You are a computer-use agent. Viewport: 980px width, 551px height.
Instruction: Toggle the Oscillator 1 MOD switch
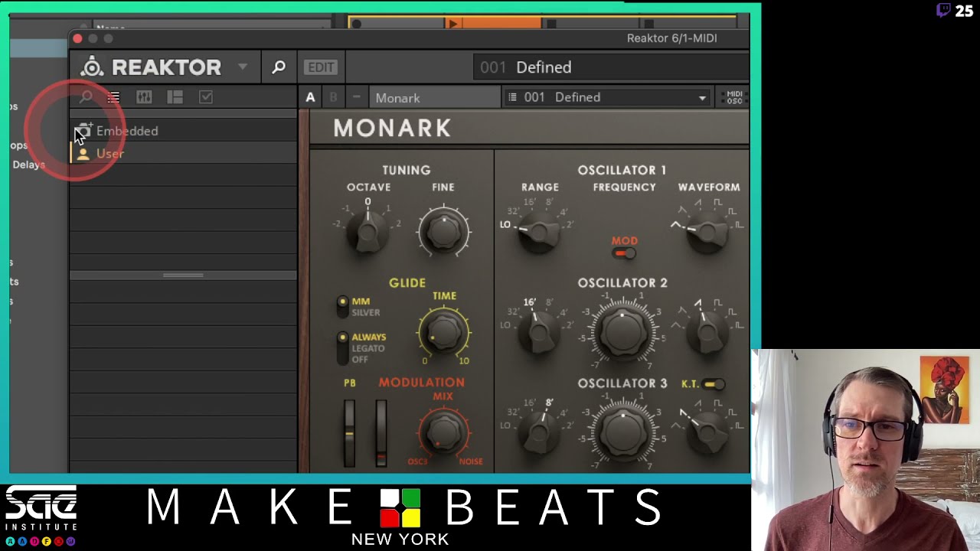click(x=624, y=253)
